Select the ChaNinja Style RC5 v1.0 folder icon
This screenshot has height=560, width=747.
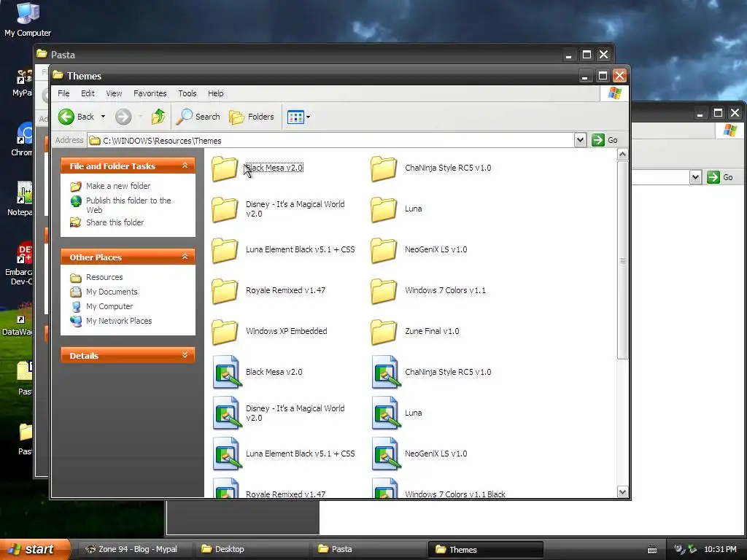click(384, 168)
